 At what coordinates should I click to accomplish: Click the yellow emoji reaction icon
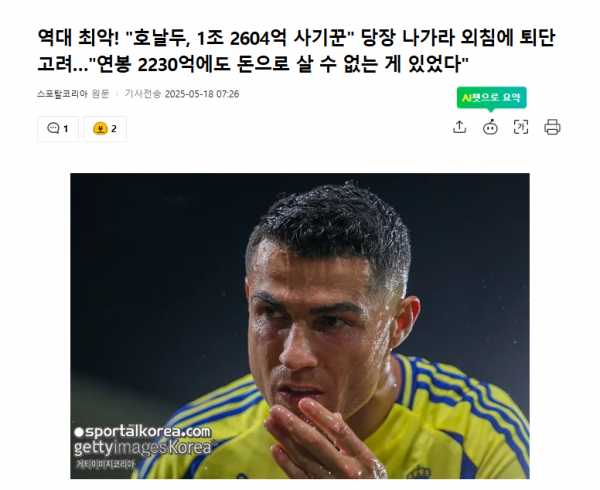(100, 129)
